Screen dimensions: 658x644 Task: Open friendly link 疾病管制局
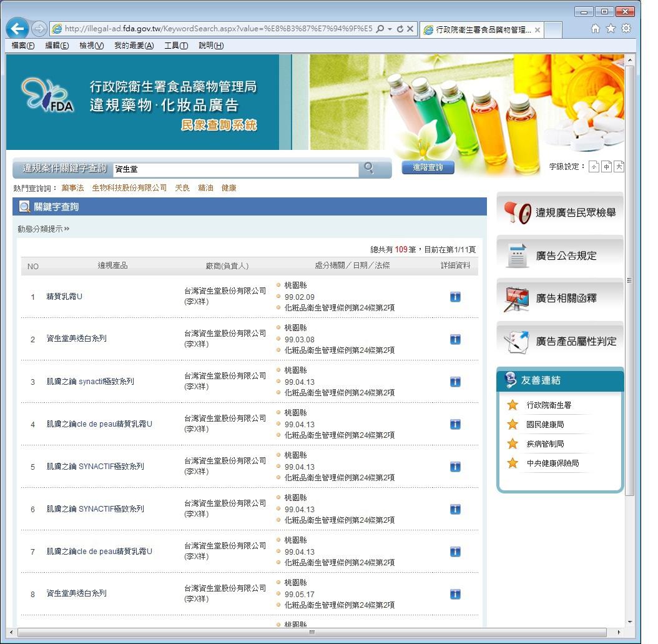coord(545,443)
